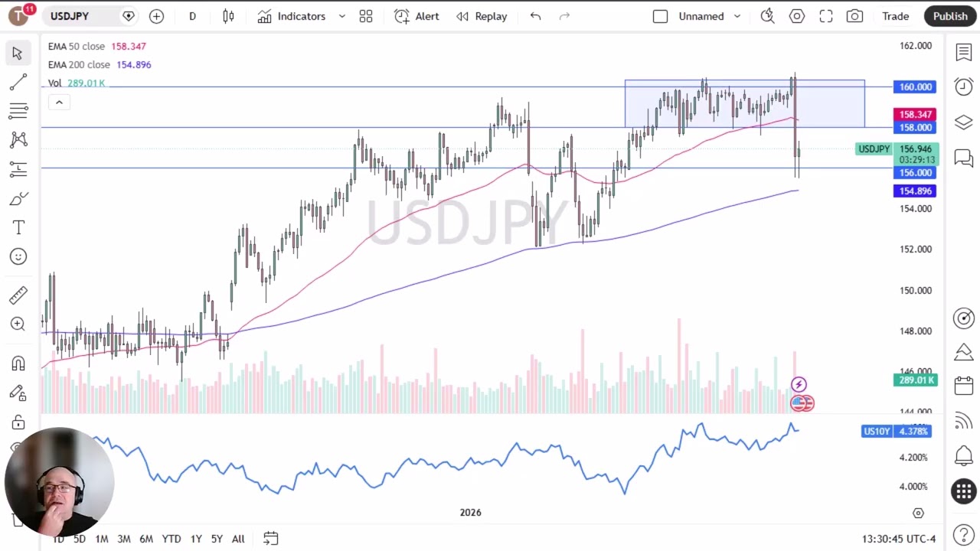This screenshot has width=980, height=551.
Task: Open the Unnamed layout menu
Action: tap(709, 16)
